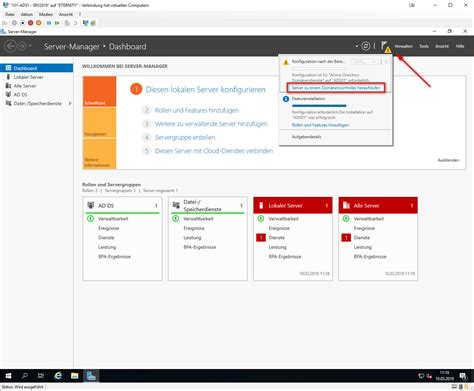Click the Checkpoint icon in VM toolbar
Screen dimensions: 474x391
pyautogui.click(x=67, y=23)
